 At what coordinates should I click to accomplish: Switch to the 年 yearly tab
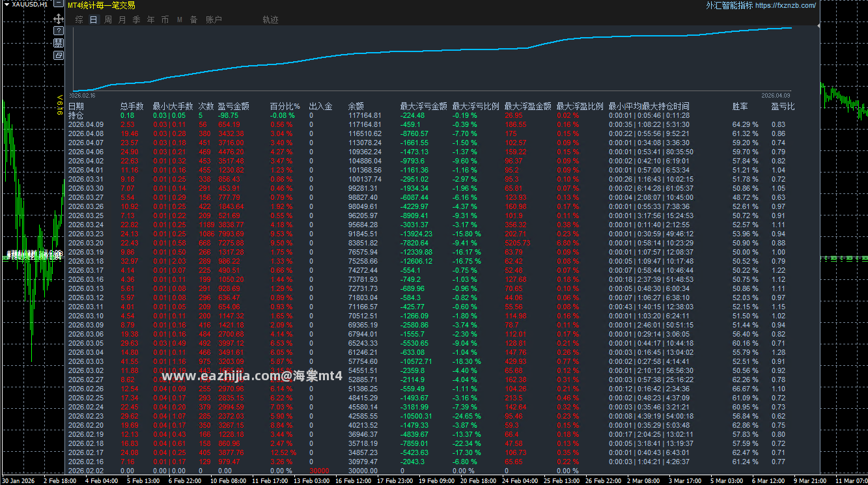[x=150, y=20]
